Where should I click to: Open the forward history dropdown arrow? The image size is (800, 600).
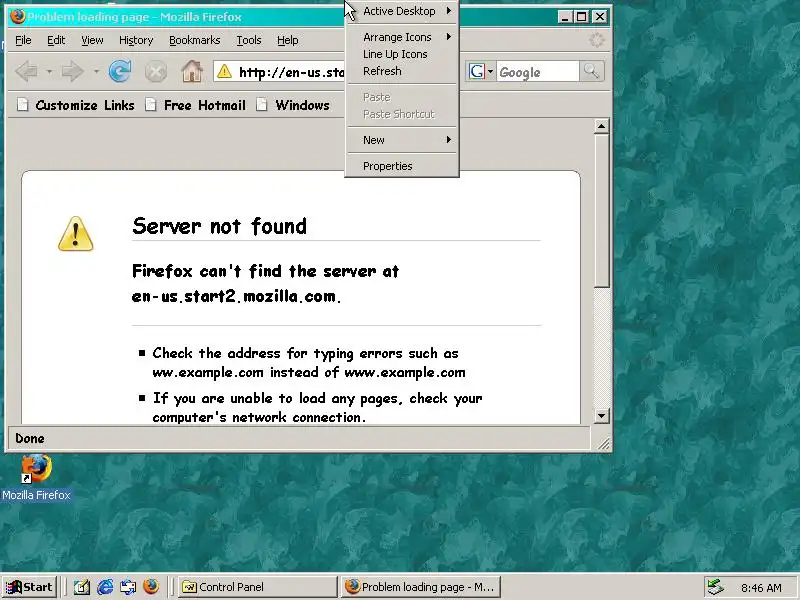(96, 71)
